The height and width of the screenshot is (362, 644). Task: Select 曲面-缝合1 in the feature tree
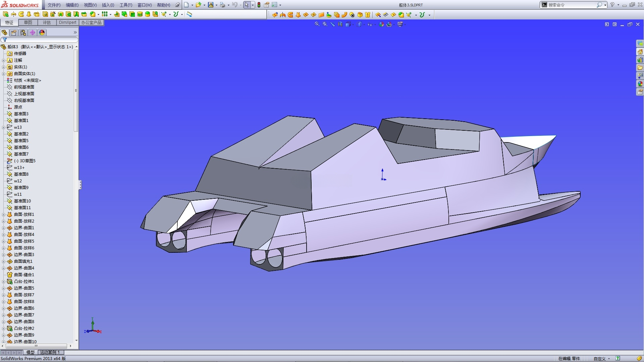24,275
